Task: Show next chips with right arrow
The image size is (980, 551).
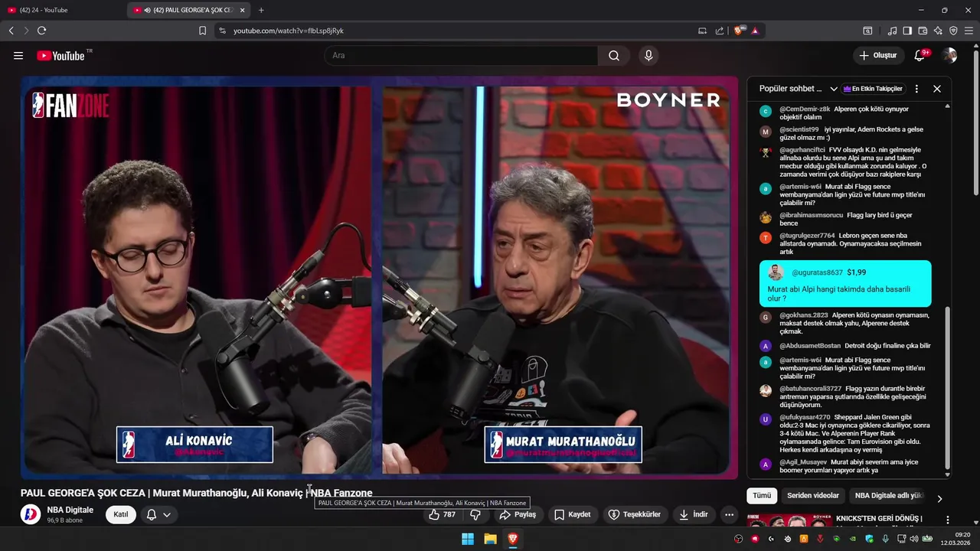Action: coord(939,499)
